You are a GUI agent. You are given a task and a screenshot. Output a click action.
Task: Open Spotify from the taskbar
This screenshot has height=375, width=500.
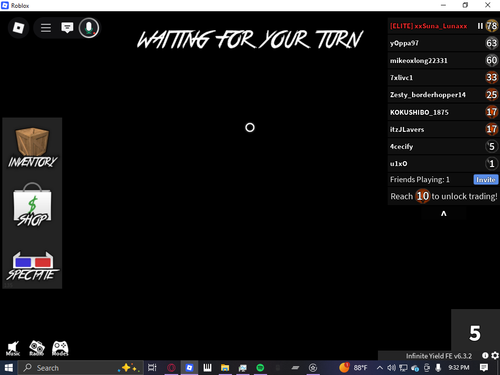tap(260, 368)
